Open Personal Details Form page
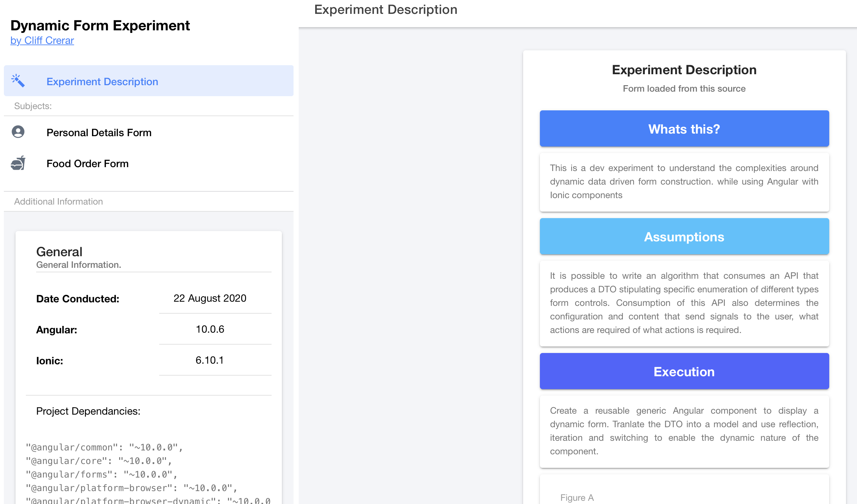Screen dimensions: 857x504 (x=99, y=133)
